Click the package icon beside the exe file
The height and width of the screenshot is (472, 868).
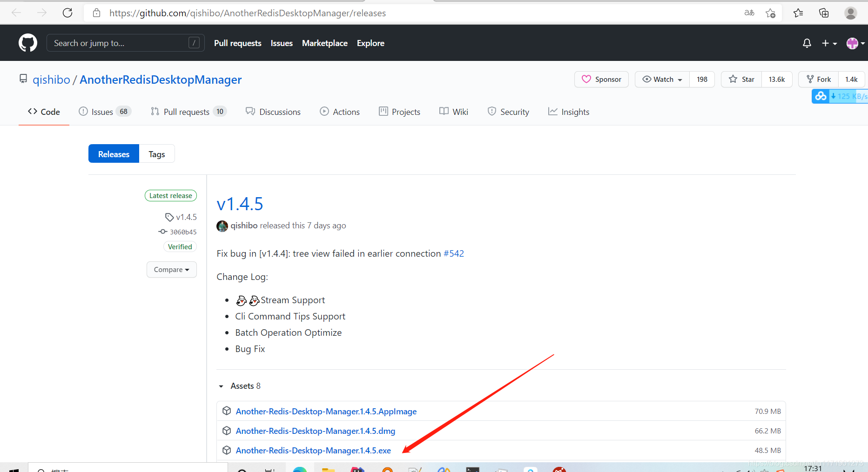227,450
